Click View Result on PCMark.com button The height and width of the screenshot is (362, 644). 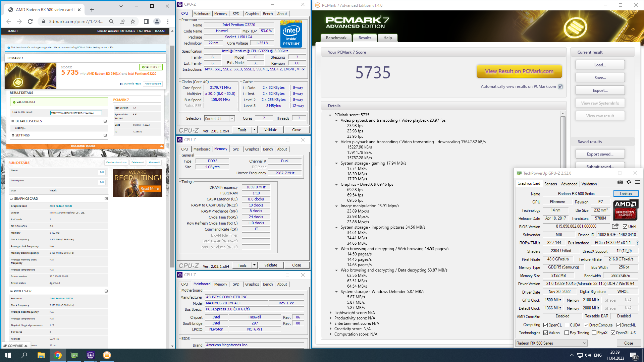[x=519, y=71]
